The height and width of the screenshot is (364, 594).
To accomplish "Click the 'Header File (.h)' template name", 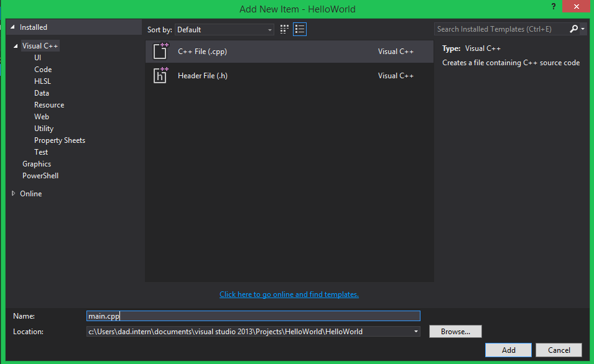I will (x=203, y=76).
